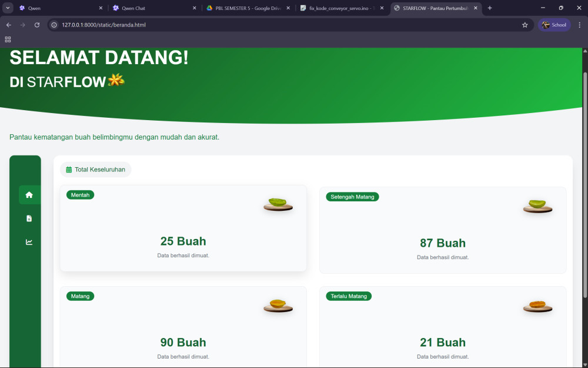Open the School profile button
This screenshot has height=368, width=588.
click(554, 25)
